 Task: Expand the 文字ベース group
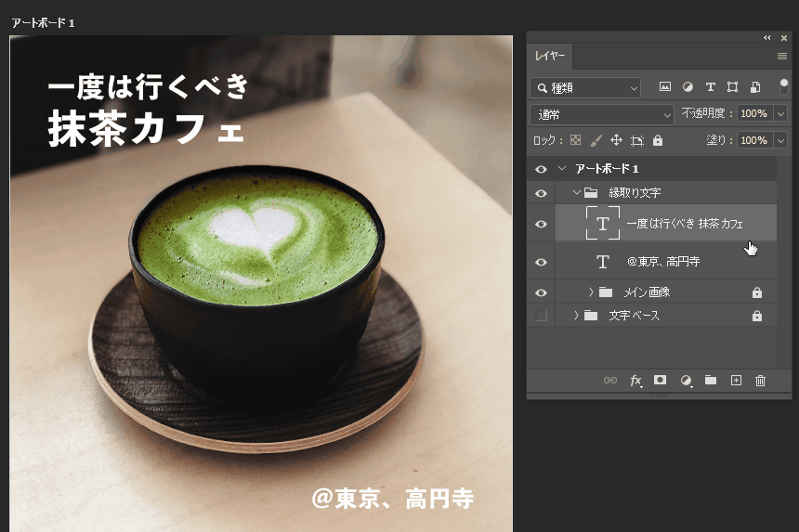576,315
